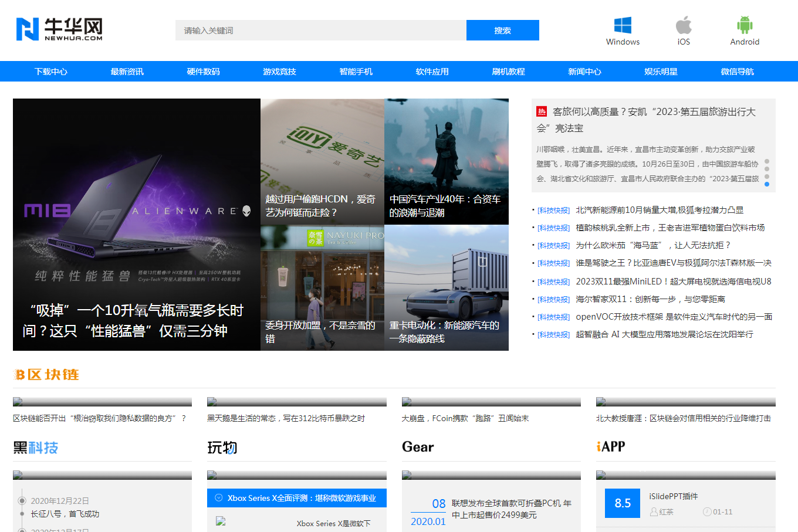Open 谁是驾驶之王 比亚迪唐EV article
Viewport: 798px width, 532px height.
pyautogui.click(x=674, y=263)
